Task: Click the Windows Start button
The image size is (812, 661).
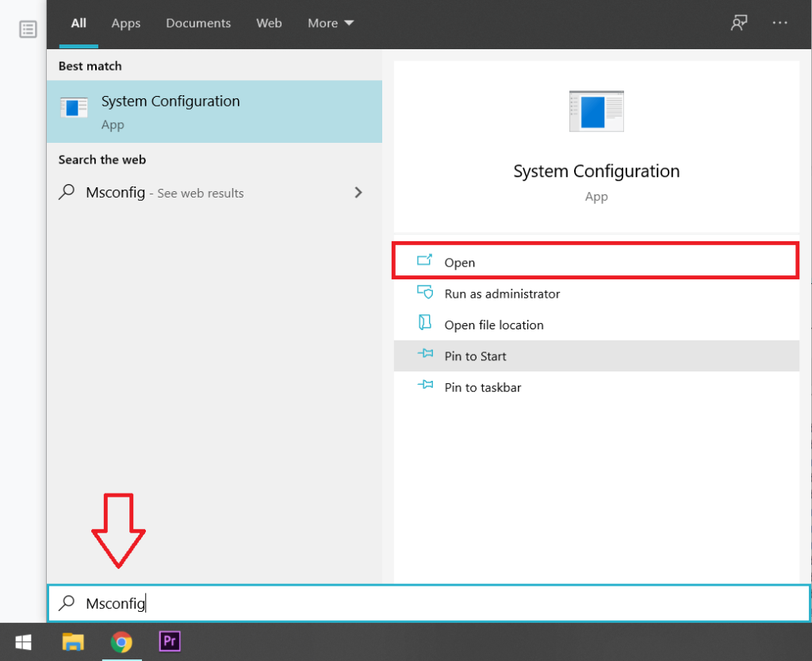Action: [23, 641]
